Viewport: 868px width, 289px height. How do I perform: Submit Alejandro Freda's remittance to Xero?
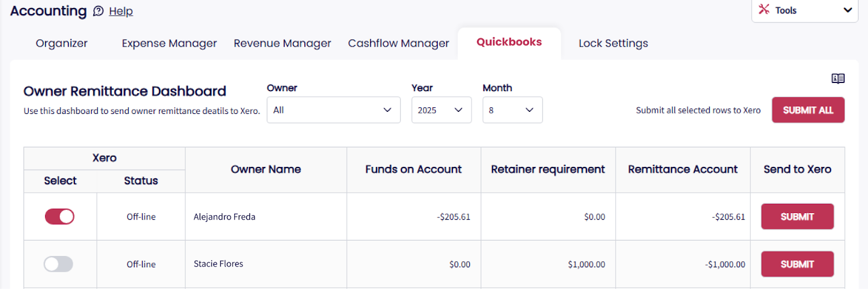pyautogui.click(x=797, y=217)
